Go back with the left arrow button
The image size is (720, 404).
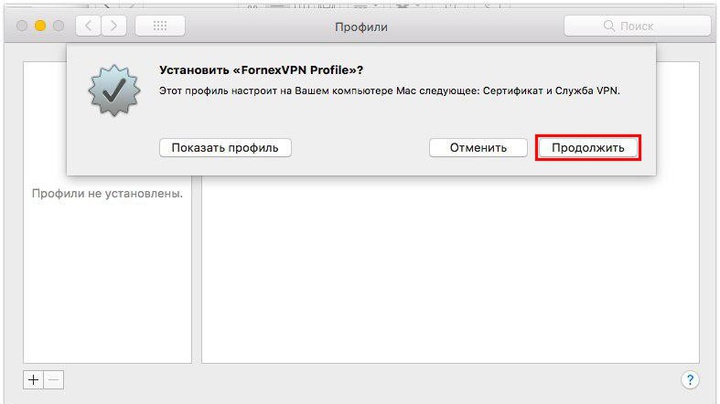(88, 26)
